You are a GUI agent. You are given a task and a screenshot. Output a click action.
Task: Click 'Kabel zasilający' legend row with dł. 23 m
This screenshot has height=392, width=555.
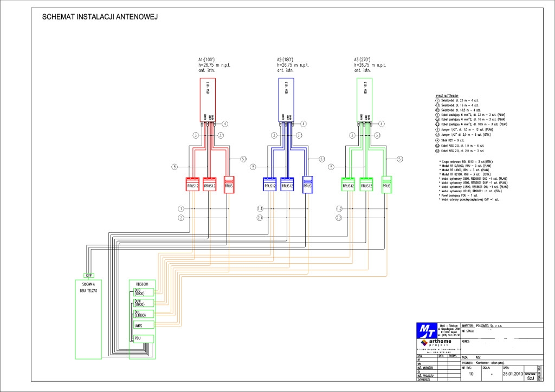(x=470, y=115)
